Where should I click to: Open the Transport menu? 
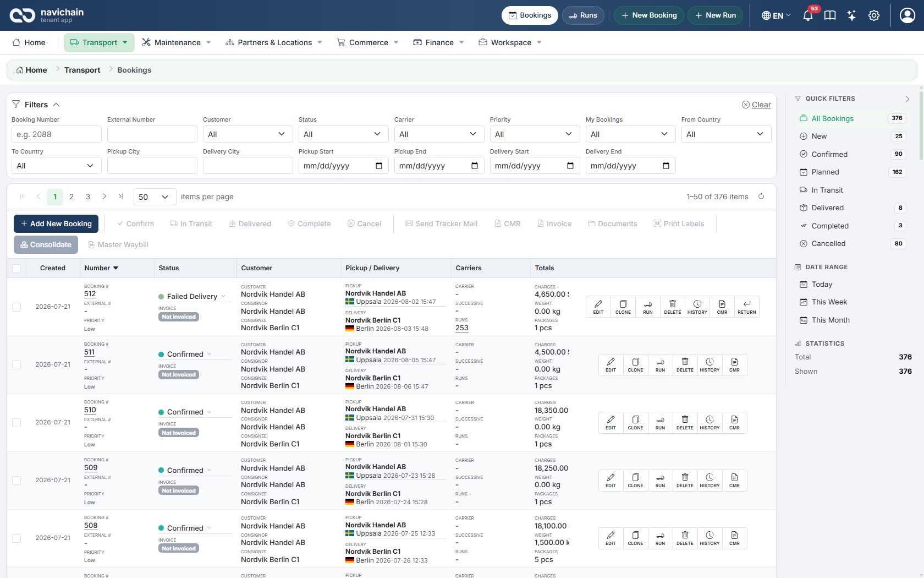99,42
